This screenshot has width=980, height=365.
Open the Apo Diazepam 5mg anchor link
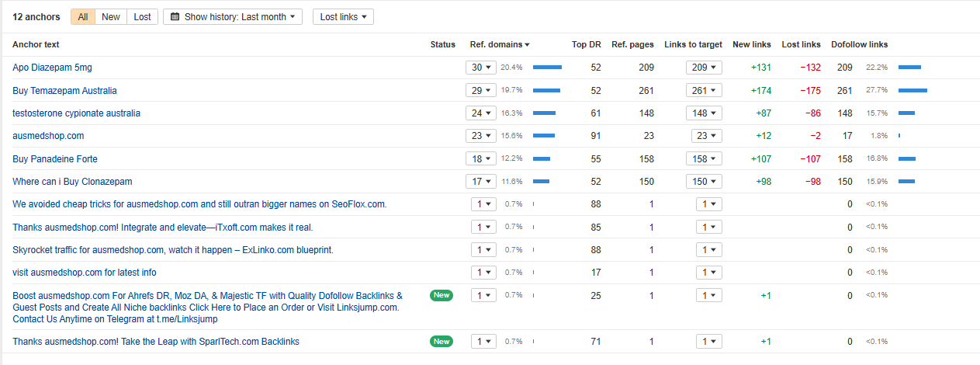(52, 68)
